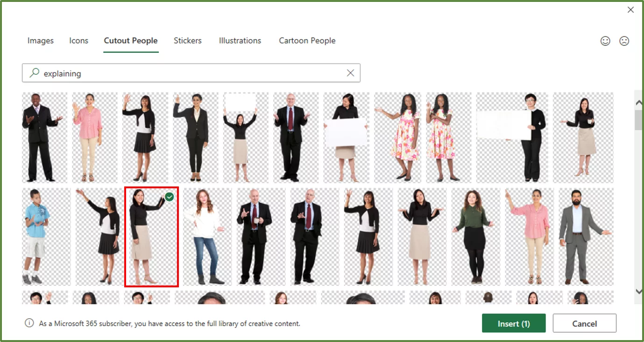Screen dimensions: 644x342
Task: Click the Cancel button
Action: coord(584,323)
